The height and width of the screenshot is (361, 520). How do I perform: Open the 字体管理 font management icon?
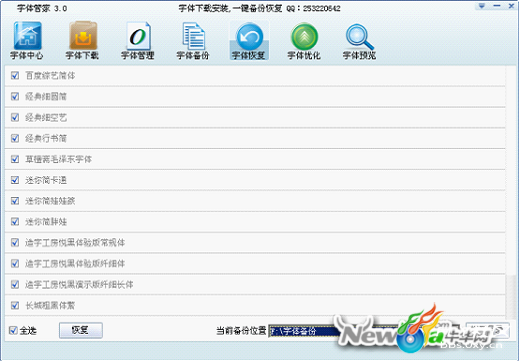click(138, 41)
